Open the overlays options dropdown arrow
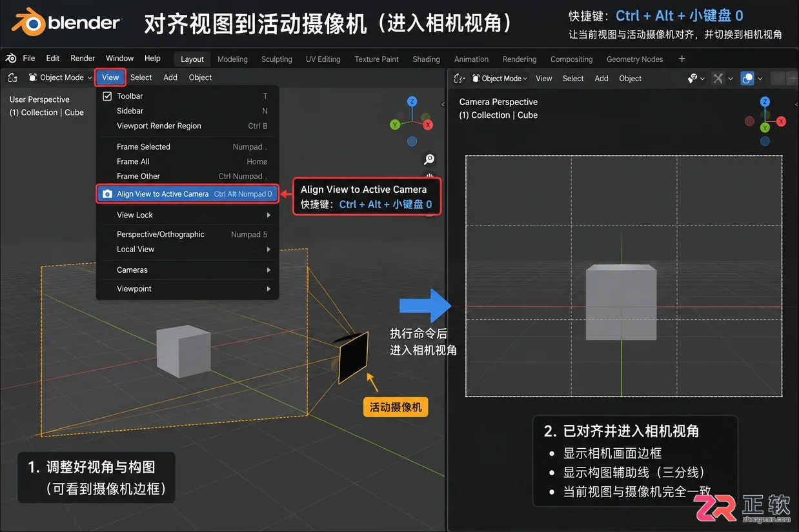Image resolution: width=799 pixels, height=532 pixels. coord(760,79)
